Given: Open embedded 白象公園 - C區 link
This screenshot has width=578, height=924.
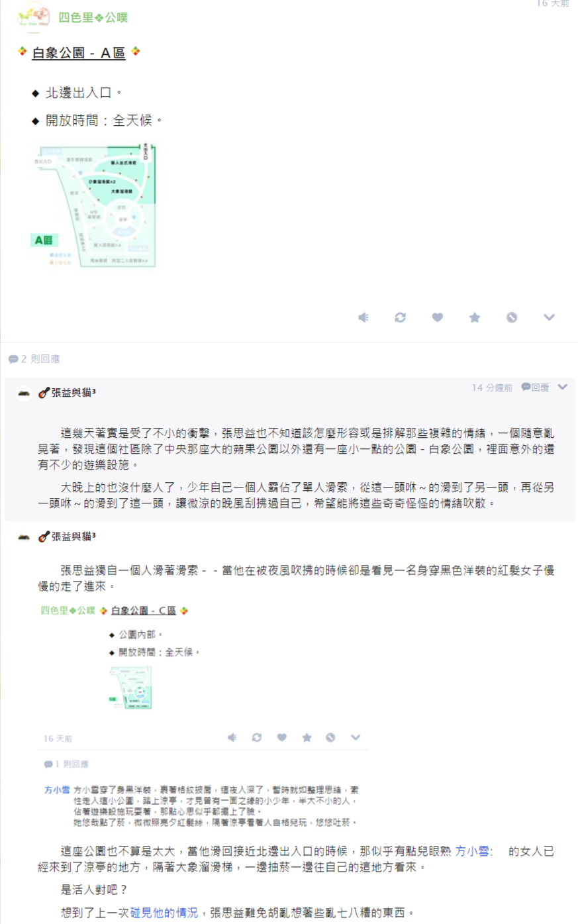Looking at the screenshot, I should point(144,611).
